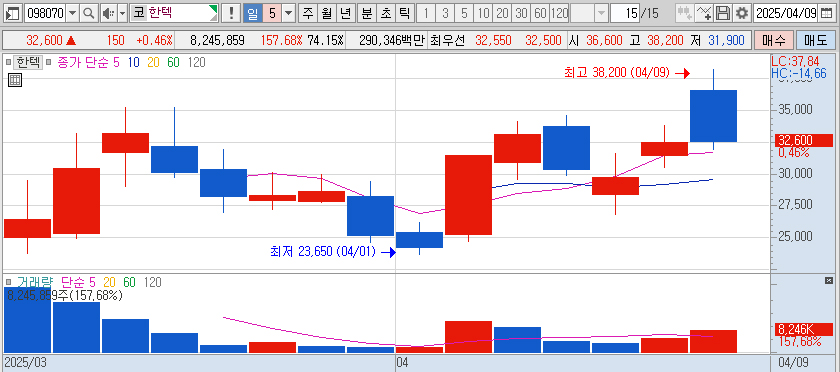Select yearly 년 period button
The width and height of the screenshot is (840, 372).
[345, 13]
